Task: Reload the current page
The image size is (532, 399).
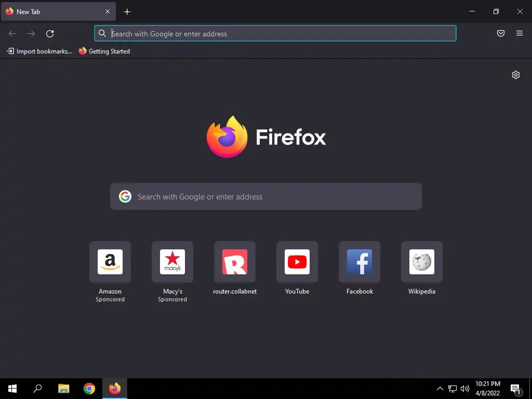Action: coord(50,34)
